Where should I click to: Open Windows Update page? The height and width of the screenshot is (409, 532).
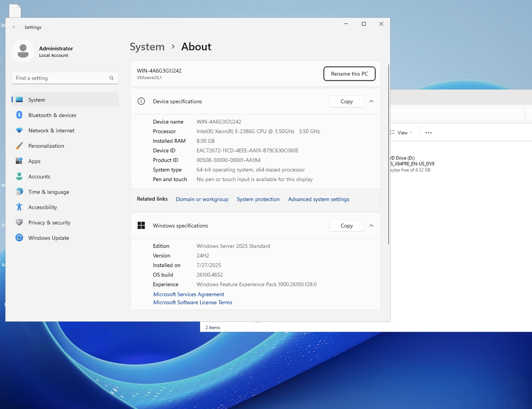pyautogui.click(x=65, y=238)
